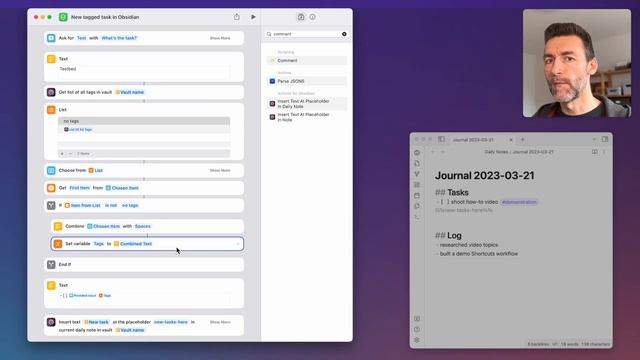640x360 pixels.
Task: Change the 'Text' input type token
Action: coord(82,38)
